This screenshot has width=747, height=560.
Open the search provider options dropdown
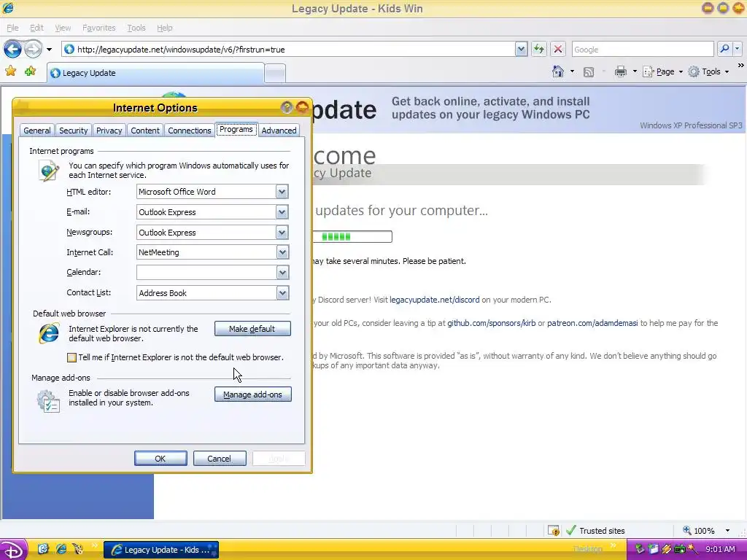pyautogui.click(x=737, y=49)
